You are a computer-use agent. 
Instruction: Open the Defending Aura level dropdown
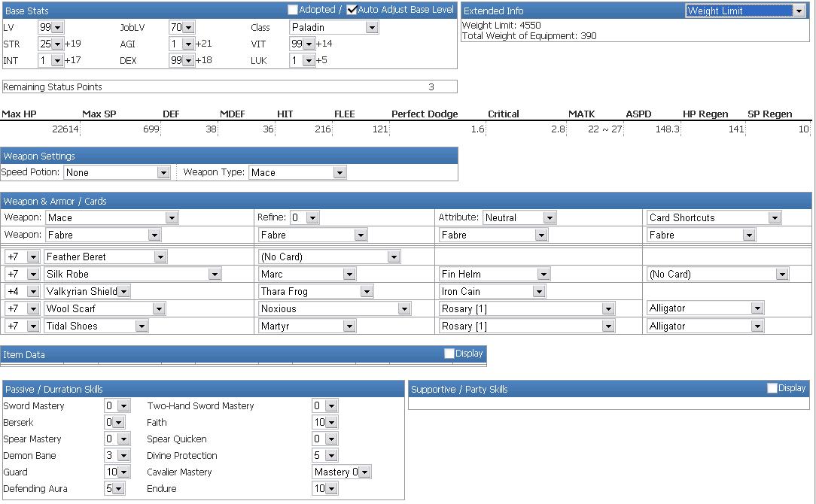tap(114, 489)
